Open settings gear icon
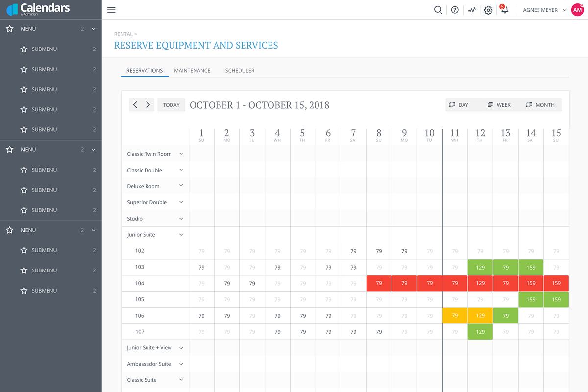588x392 pixels. (488, 10)
